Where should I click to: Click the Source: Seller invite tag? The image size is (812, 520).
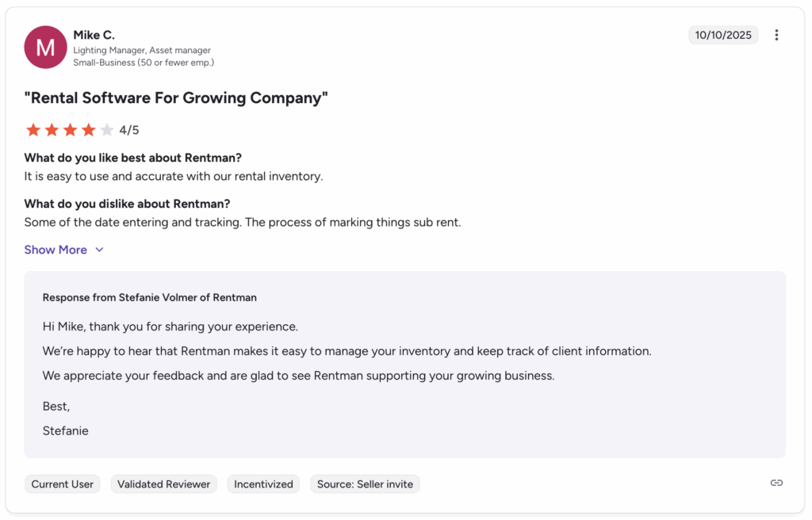[365, 484]
